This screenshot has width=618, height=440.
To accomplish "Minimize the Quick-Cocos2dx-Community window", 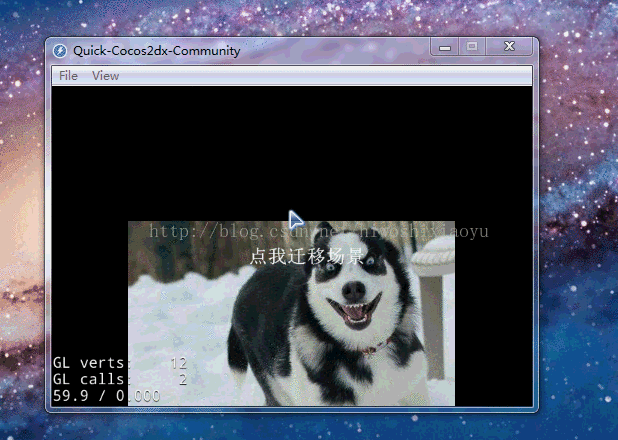I will [x=445, y=47].
